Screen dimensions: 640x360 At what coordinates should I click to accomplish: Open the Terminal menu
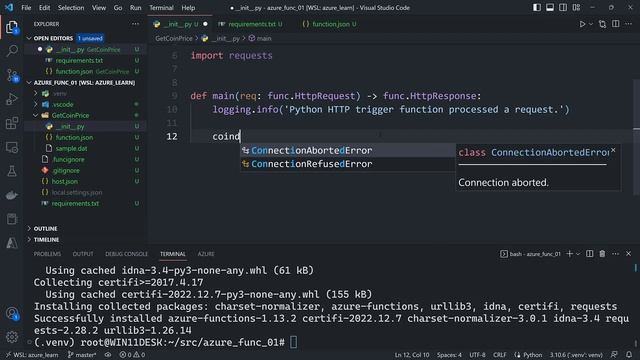[x=161, y=8]
